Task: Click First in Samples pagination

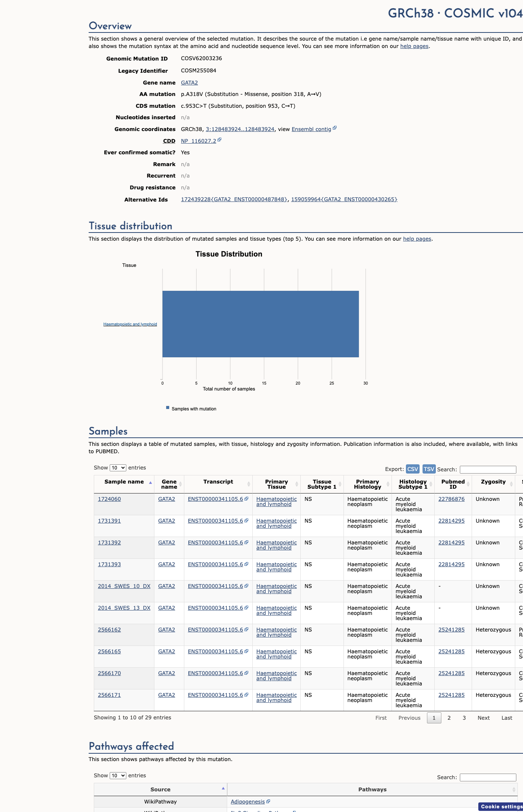Action: click(x=381, y=718)
